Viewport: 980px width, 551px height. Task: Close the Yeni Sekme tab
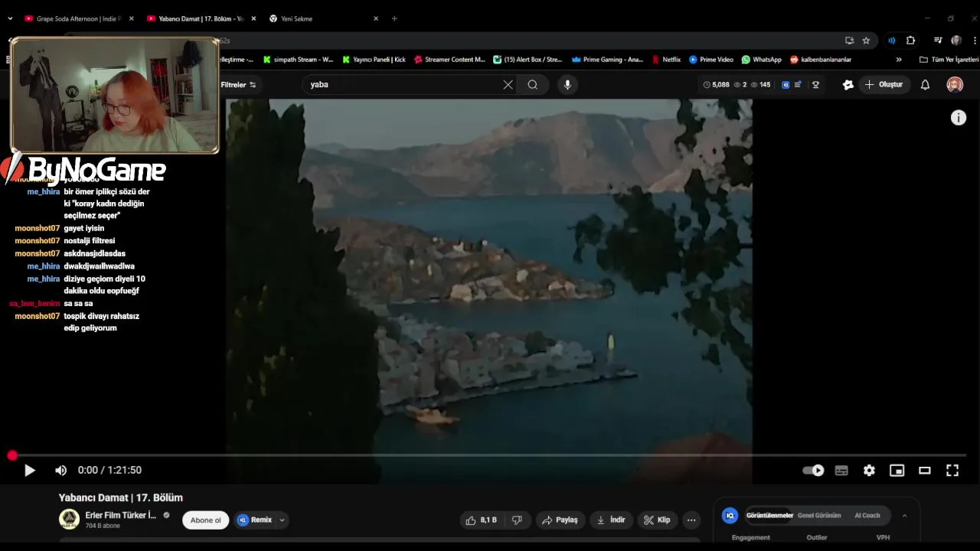pos(376,18)
